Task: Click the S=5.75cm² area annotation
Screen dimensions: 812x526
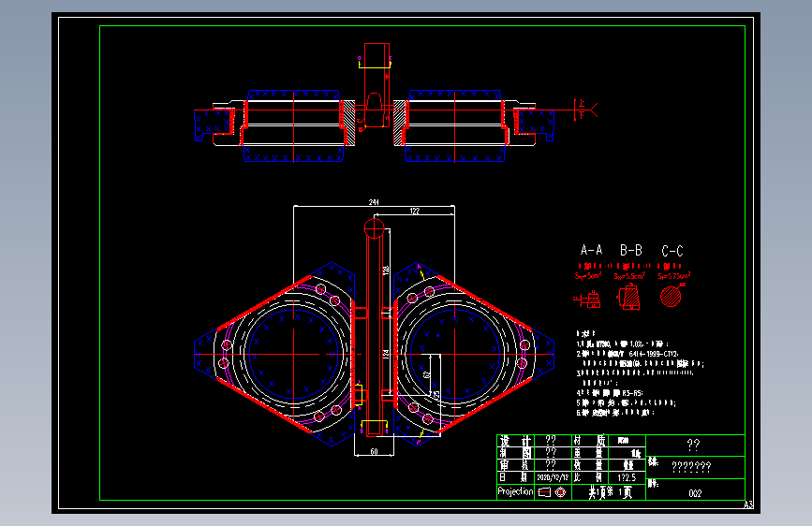Action: tap(674, 276)
